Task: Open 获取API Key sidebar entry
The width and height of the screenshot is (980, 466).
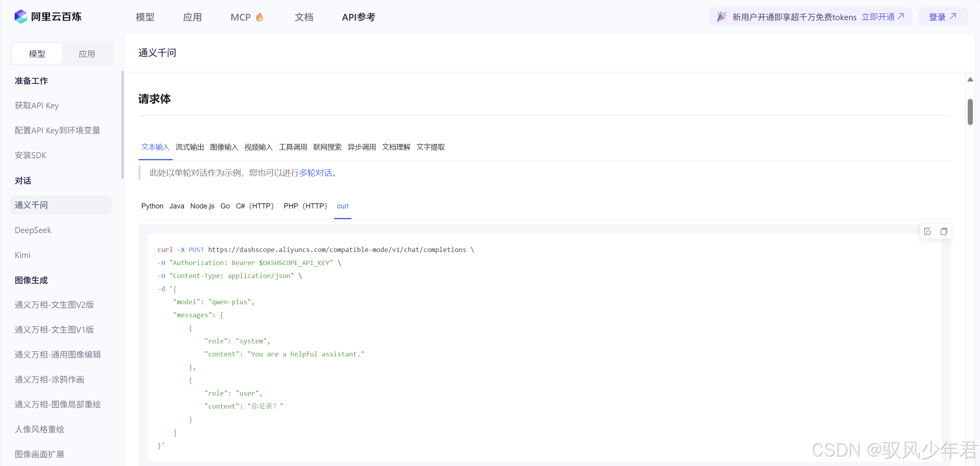Action: (x=37, y=106)
